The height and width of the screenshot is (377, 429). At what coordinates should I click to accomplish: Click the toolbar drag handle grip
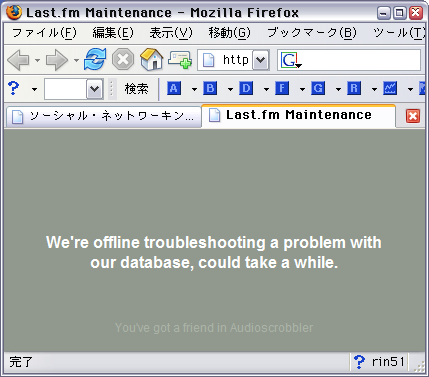(x=112, y=89)
